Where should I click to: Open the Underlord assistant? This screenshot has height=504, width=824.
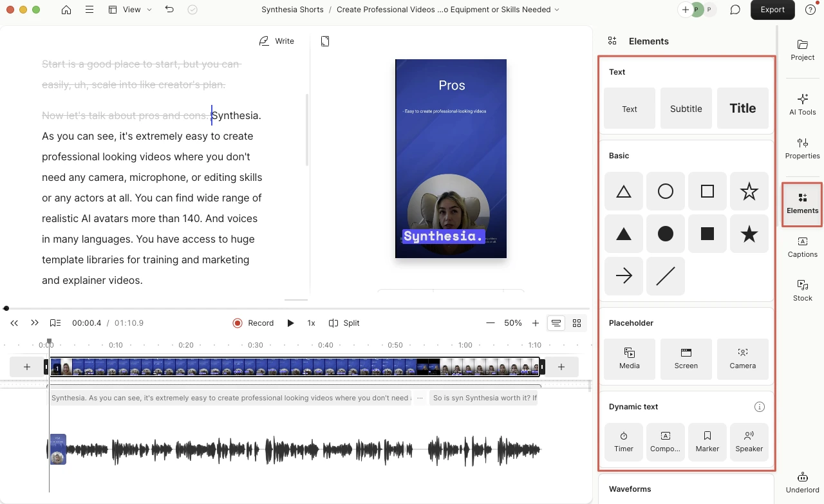pyautogui.click(x=803, y=482)
